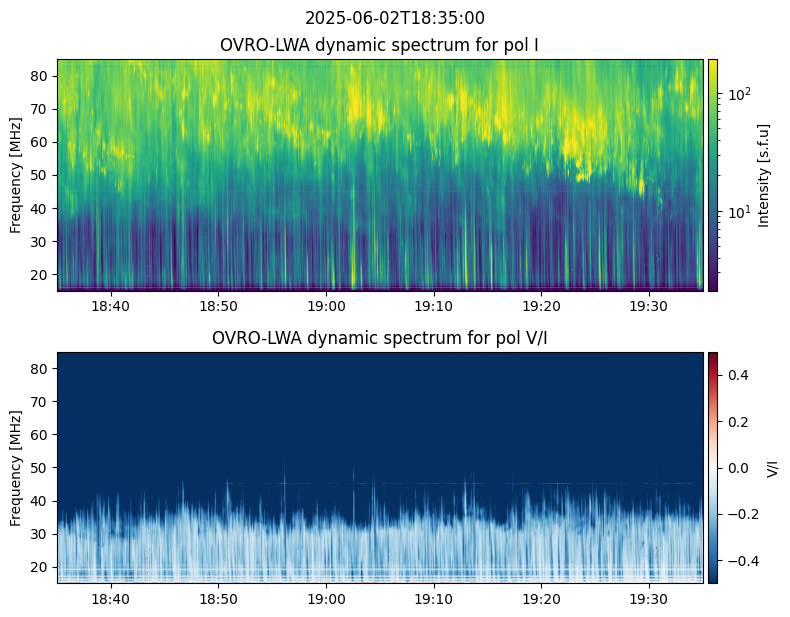
Task: Click the 80 MHz tick on top plot axis
Action: 40,76
